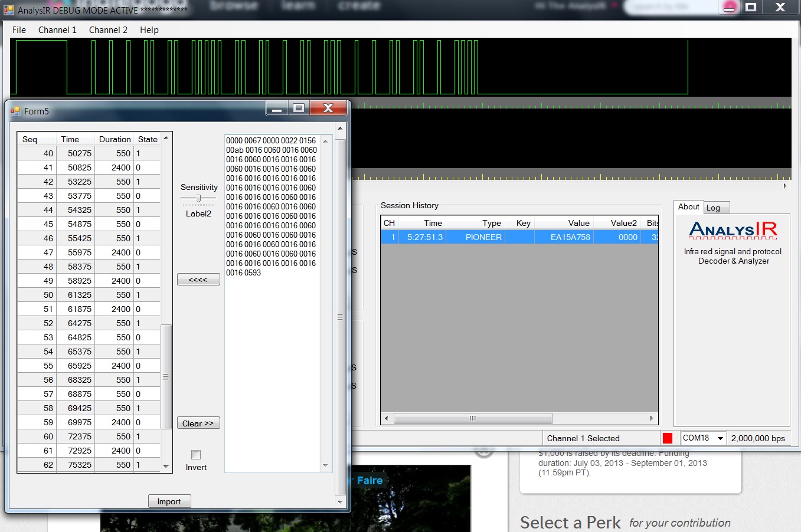Screen dimensions: 801x532
Task: Switch to the Log tab
Action: coord(713,208)
